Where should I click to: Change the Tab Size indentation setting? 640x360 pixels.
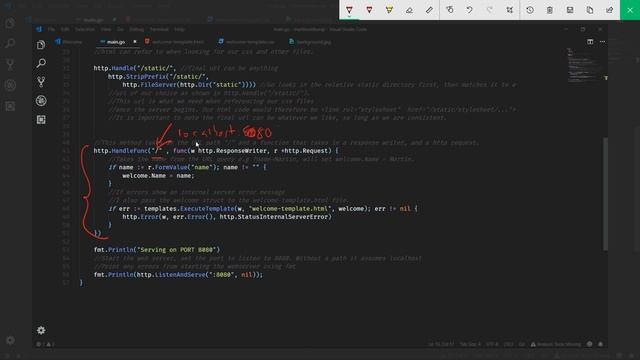pos(470,344)
